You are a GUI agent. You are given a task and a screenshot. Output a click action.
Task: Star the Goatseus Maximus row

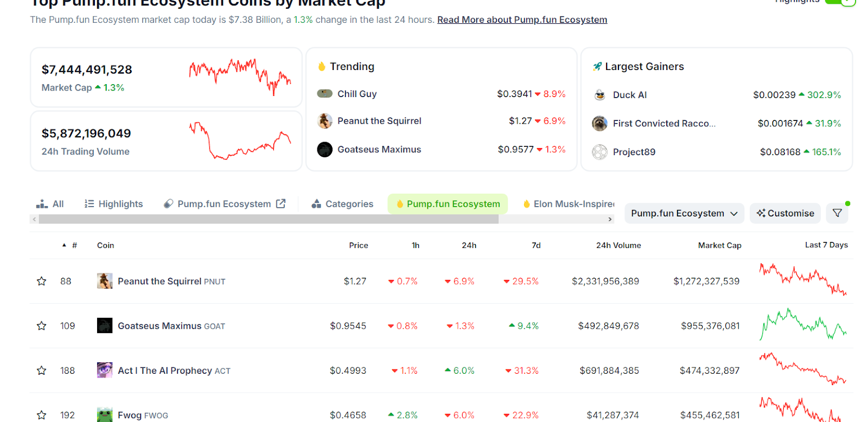41,325
